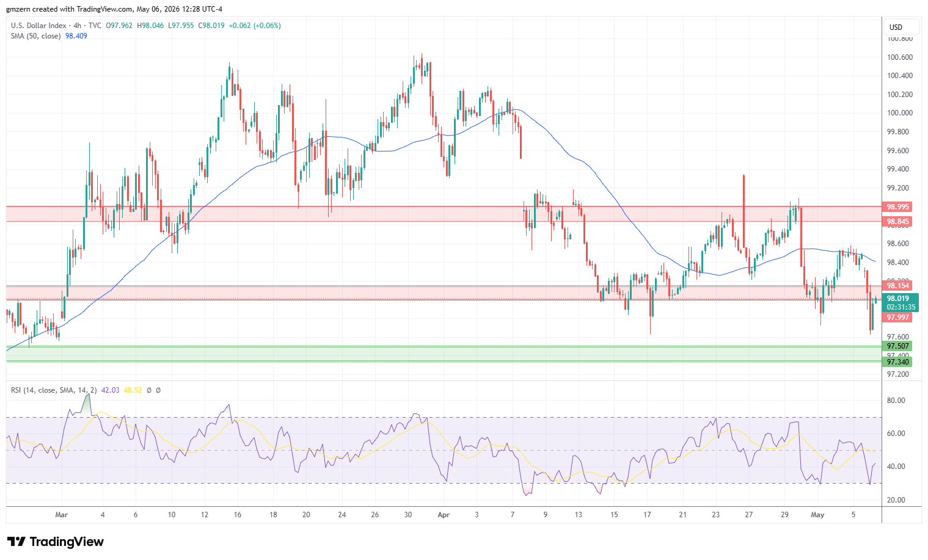Click the purple RSI value 42.03
The width and height of the screenshot is (928, 560).
pyautogui.click(x=110, y=390)
